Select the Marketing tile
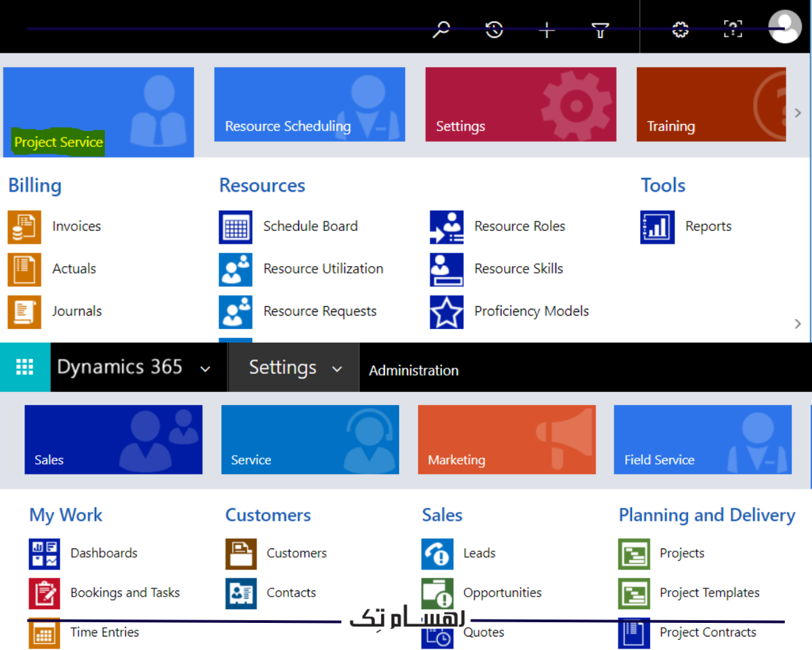 pyautogui.click(x=506, y=439)
